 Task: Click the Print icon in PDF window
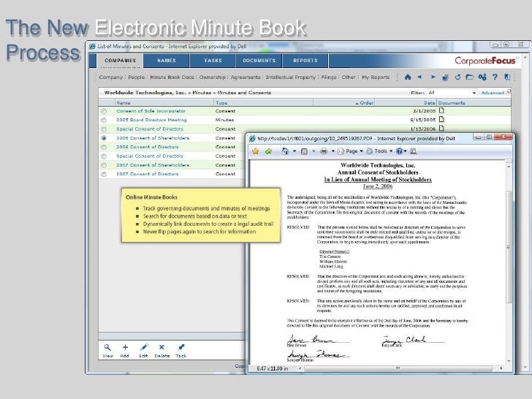pos(324,151)
